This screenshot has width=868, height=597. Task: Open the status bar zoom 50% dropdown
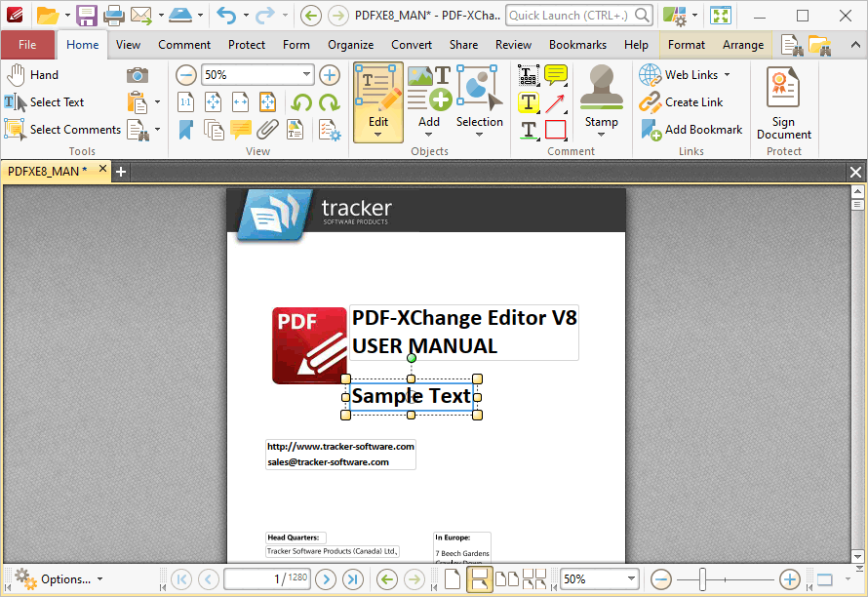pyautogui.click(x=631, y=579)
